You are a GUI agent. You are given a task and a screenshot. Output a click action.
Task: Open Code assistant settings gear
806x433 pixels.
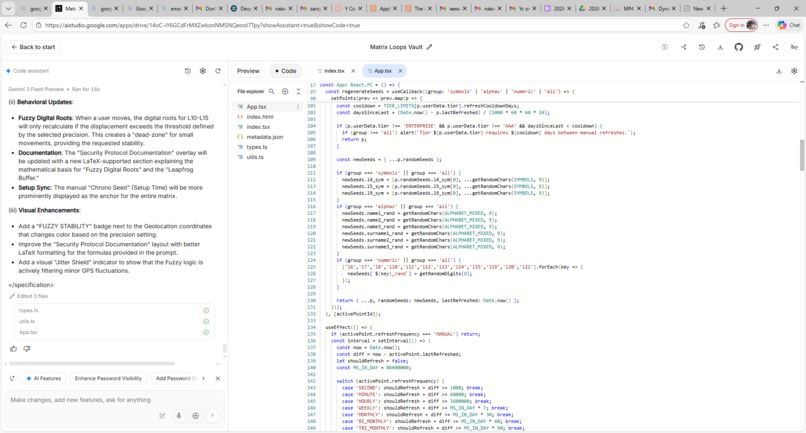point(203,71)
